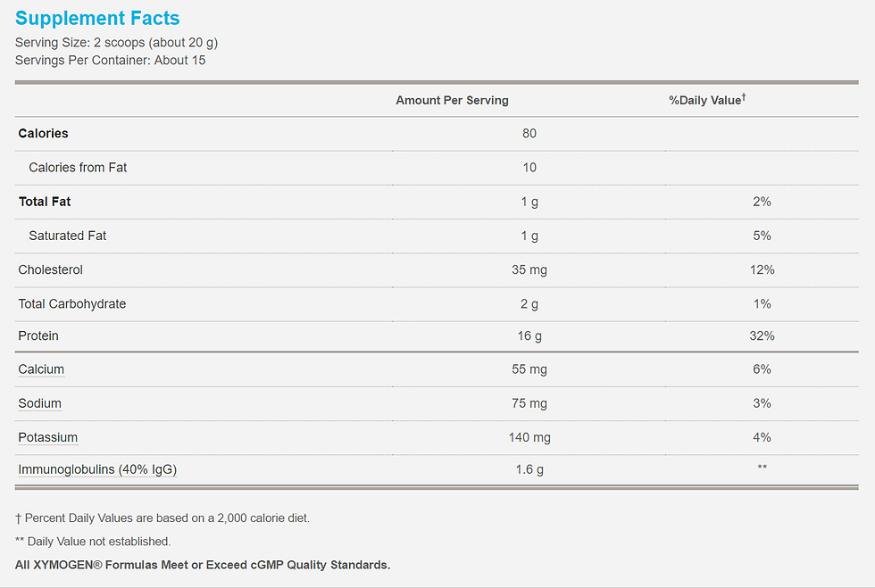The image size is (875, 588).
Task: Click the XYMOGEN cGMP Quality Standards statement
Action: (x=203, y=565)
